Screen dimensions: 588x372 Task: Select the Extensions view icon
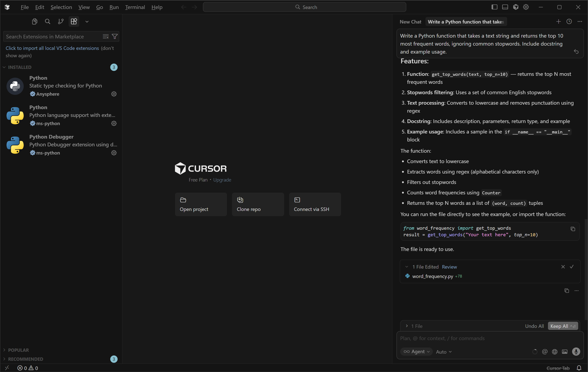74,21
